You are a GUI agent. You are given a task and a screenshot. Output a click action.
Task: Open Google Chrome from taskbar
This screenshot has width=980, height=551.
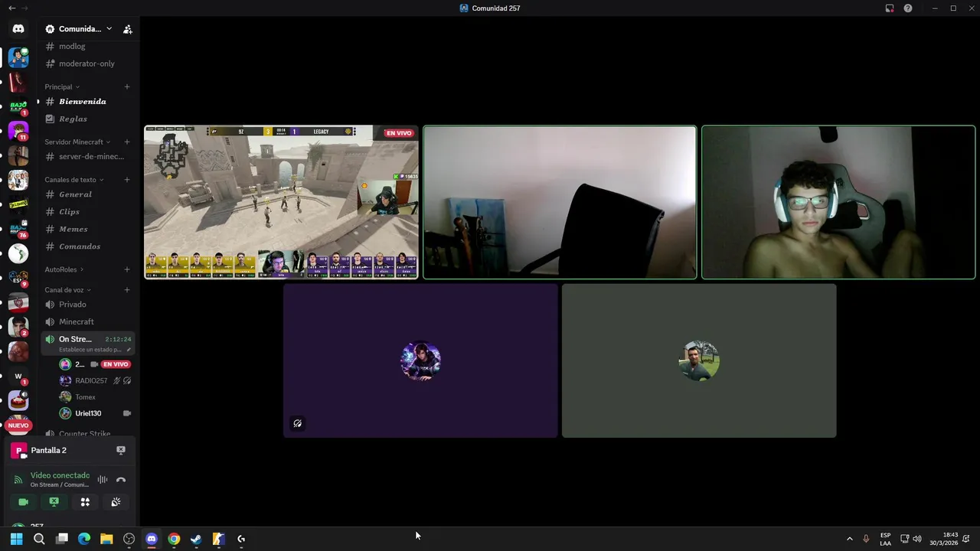click(174, 539)
